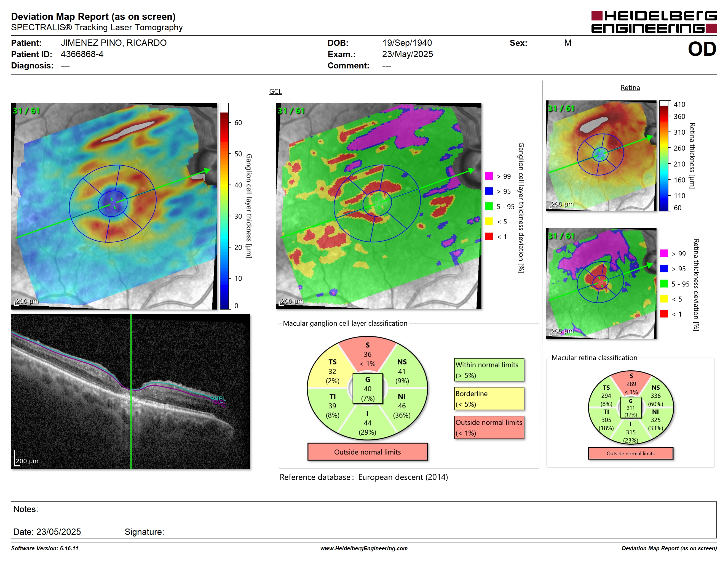Select the retina NS sector showing 336 (60%)

click(x=655, y=395)
